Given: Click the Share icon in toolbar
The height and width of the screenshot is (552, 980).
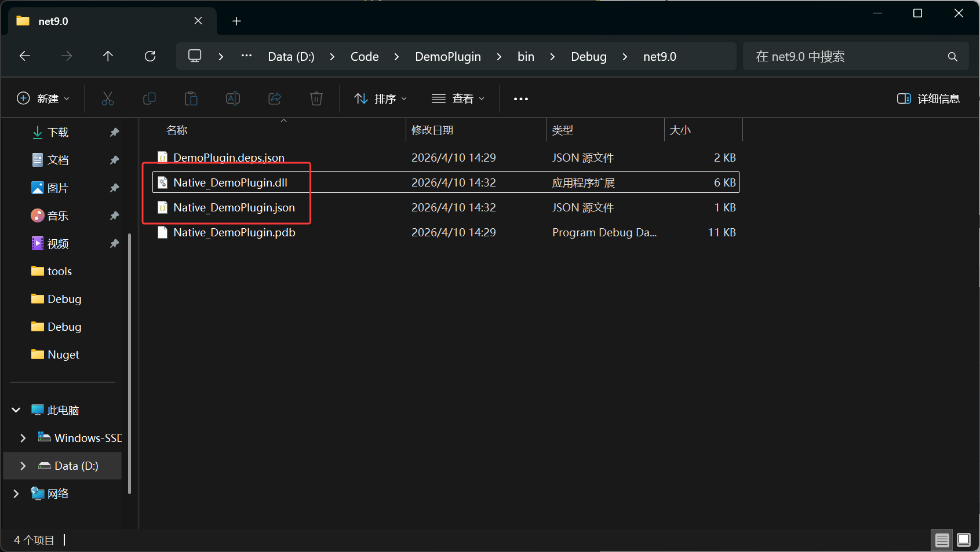Looking at the screenshot, I should [275, 98].
